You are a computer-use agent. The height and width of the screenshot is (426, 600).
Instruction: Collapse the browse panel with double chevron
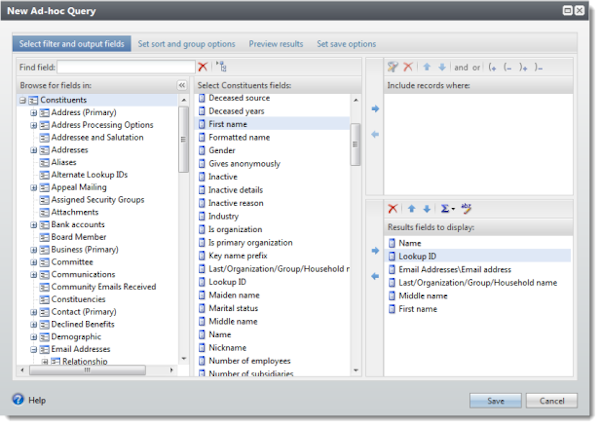click(182, 85)
